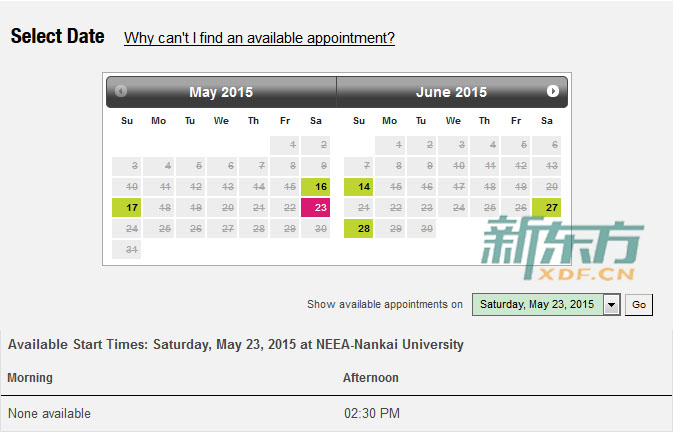Image resolution: width=673 pixels, height=433 pixels.
Task: Select the highlighted May 23 date
Action: tap(315, 208)
